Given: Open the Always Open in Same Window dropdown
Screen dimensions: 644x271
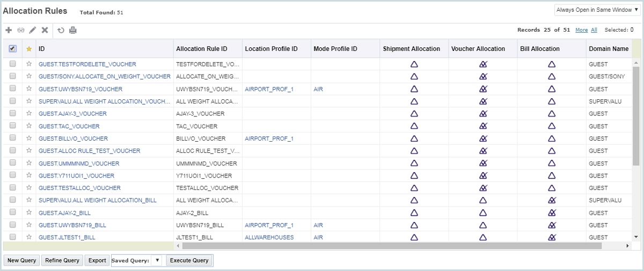Looking at the screenshot, I should tap(597, 10).
